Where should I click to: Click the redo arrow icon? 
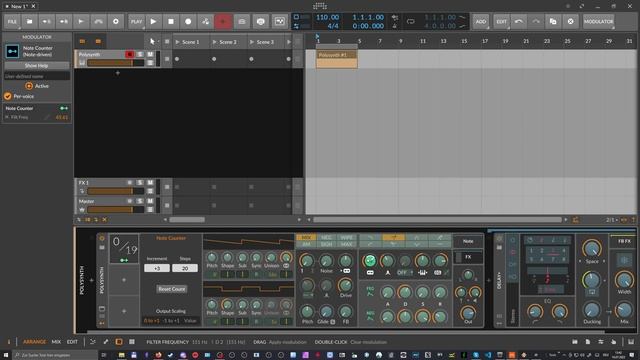coord(536,21)
